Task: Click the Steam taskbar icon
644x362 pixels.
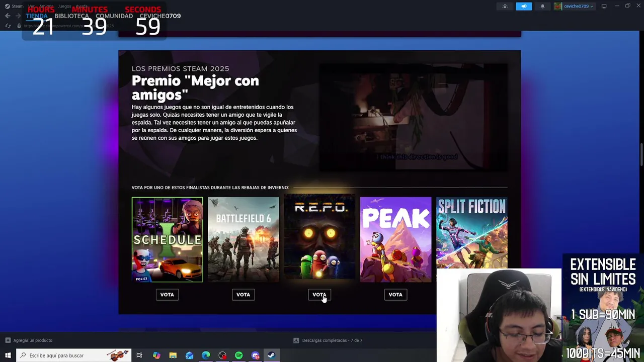Action: [271, 355]
